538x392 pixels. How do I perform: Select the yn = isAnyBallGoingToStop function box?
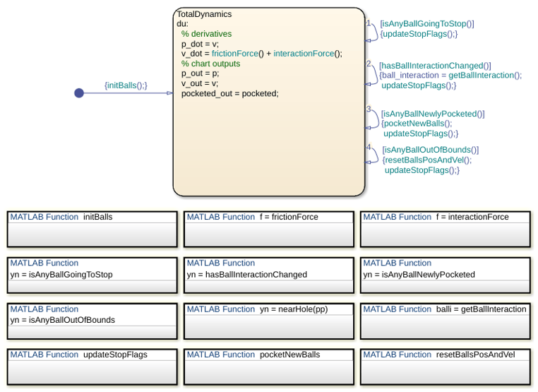92,275
